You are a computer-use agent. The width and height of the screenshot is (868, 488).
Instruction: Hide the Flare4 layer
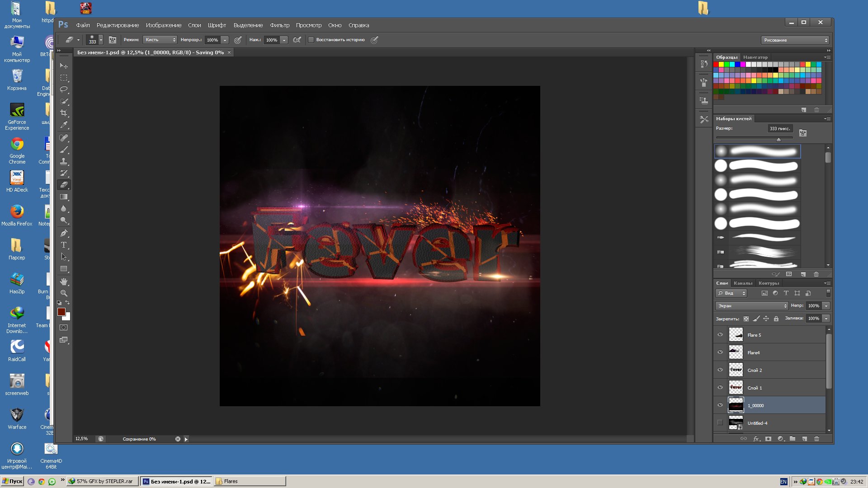720,352
